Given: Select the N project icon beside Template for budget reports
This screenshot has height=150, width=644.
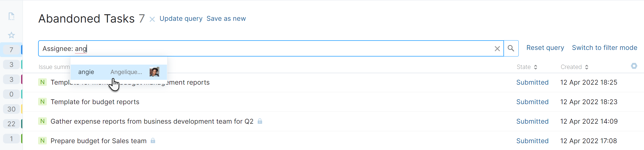Looking at the screenshot, I should 42,102.
